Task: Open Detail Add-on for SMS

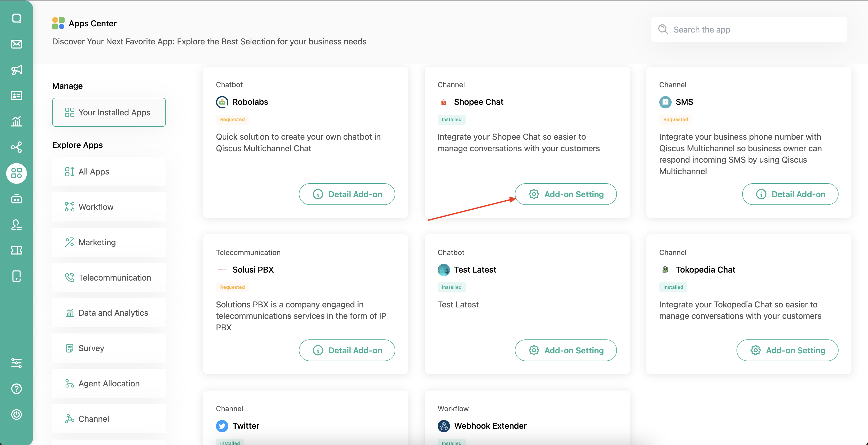Action: (790, 194)
